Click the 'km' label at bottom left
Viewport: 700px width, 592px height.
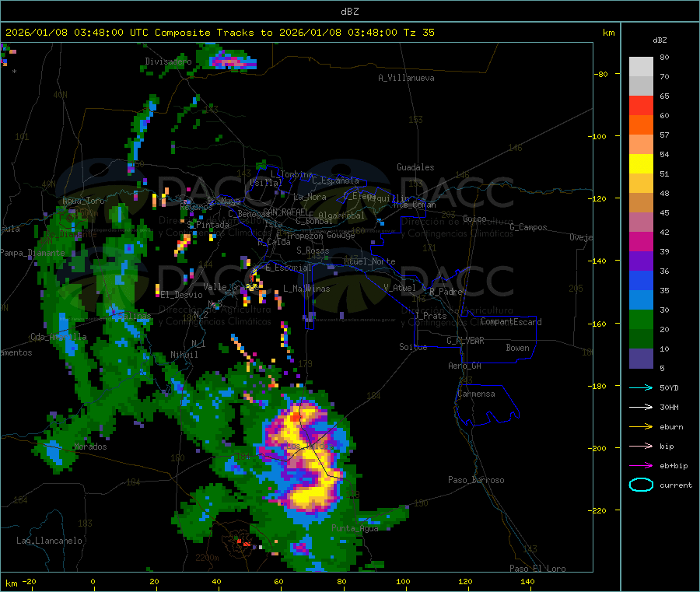[x=11, y=583]
